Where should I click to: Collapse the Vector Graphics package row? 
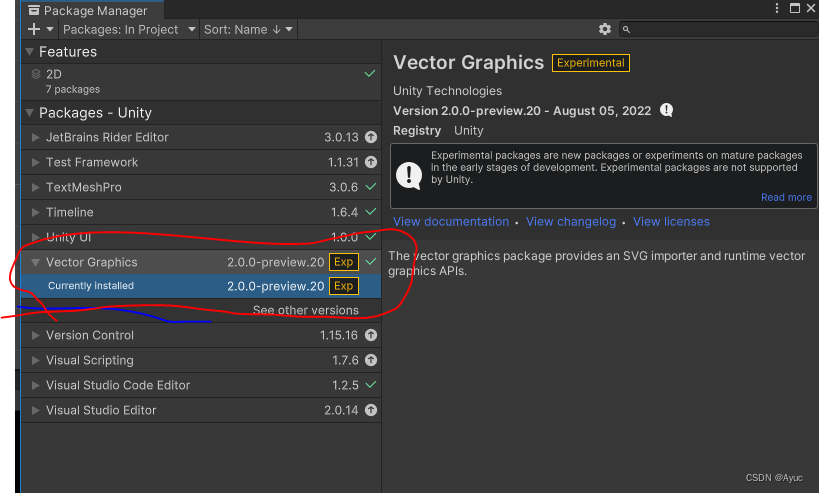(x=36, y=262)
